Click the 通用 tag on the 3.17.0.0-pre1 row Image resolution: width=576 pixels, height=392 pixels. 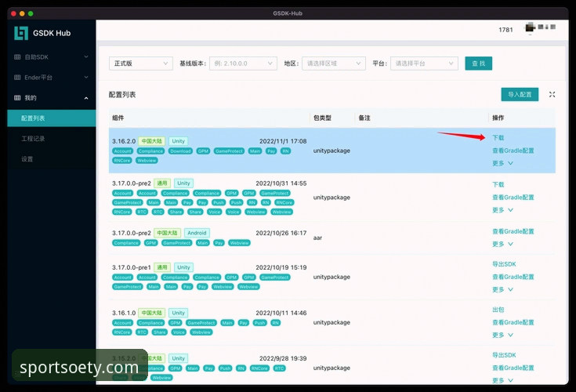pos(162,267)
